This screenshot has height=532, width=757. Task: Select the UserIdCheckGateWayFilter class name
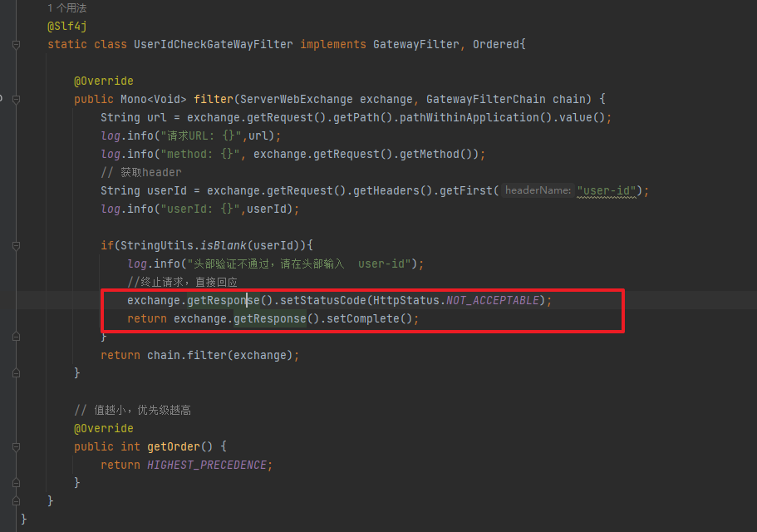(x=213, y=44)
